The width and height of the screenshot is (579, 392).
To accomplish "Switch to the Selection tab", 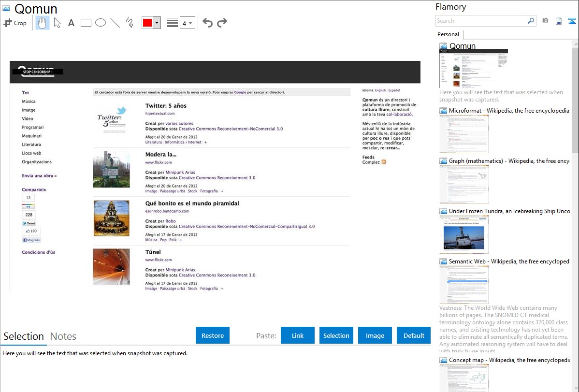I will pos(24,336).
